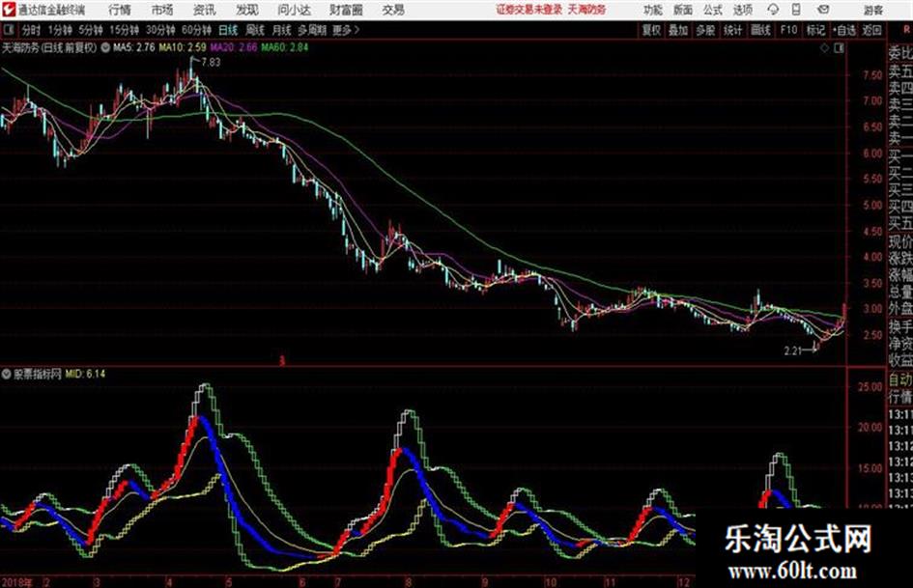Click the month 8 marker on time axis

408,582
